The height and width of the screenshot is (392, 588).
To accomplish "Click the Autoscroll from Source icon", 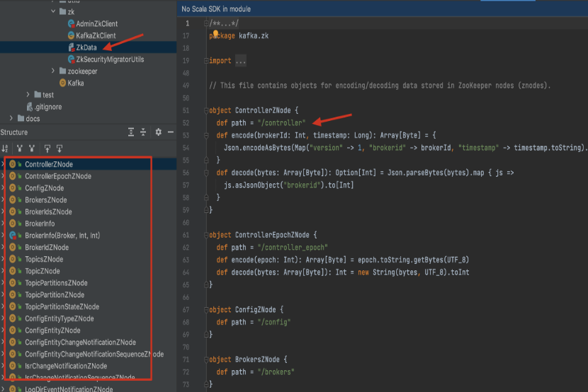I will click(x=60, y=149).
